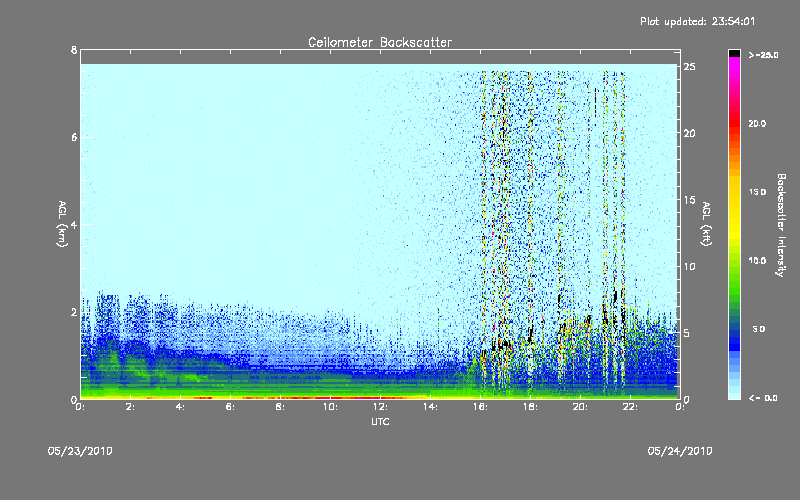Click the UTC x-axis label
The height and width of the screenshot is (500, 800).
(380, 421)
